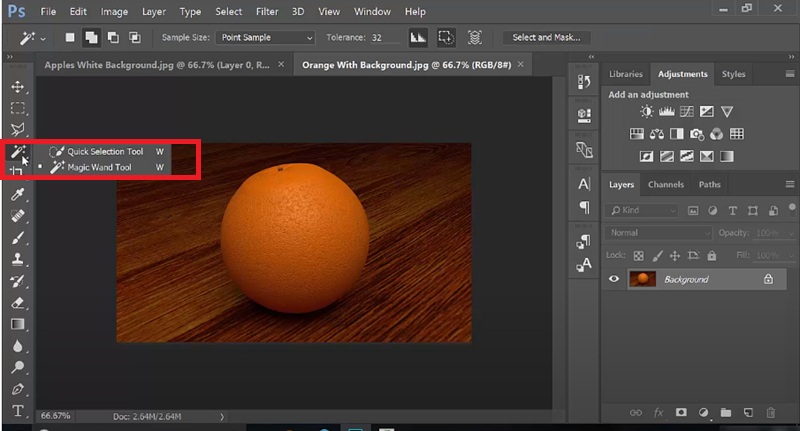The width and height of the screenshot is (800, 431).
Task: Add a Gradient Map adjustment
Action: [727, 157]
